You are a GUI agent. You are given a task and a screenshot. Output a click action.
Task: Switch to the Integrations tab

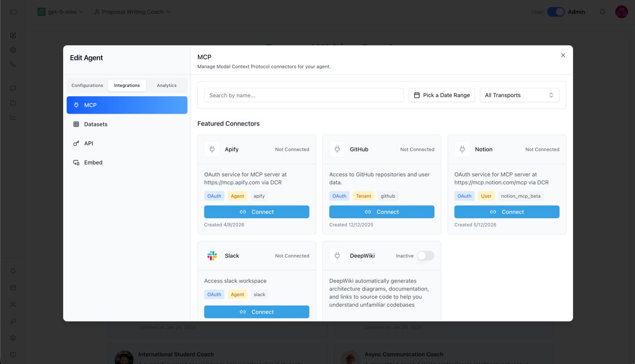[127, 85]
